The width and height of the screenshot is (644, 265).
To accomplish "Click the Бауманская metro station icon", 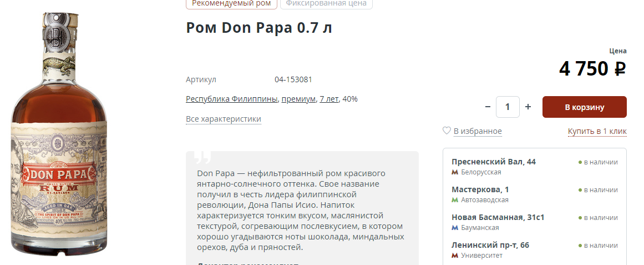I will click(455, 228).
